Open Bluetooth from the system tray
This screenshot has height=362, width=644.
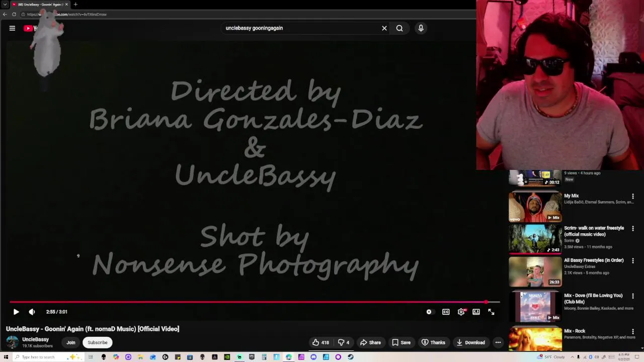[x=591, y=357]
